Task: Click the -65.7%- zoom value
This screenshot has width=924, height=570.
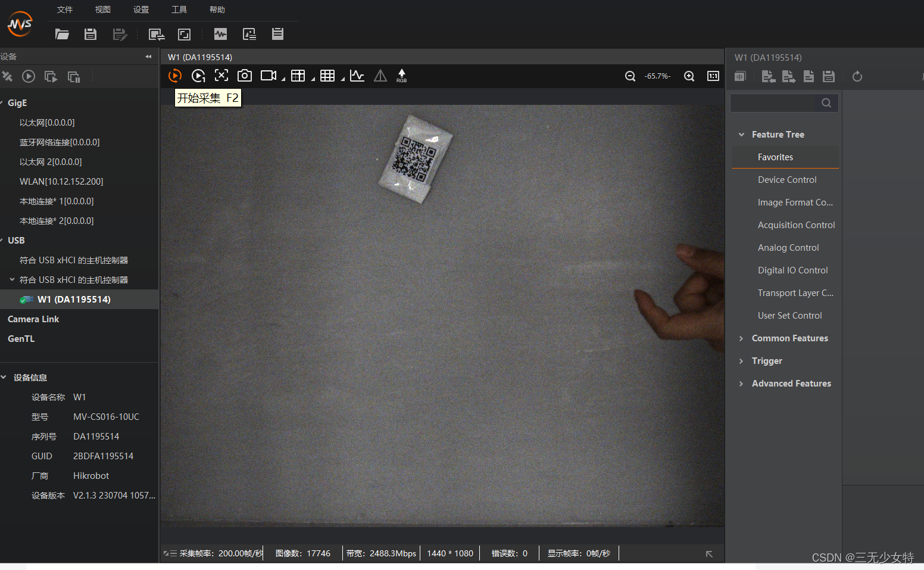Action: (x=657, y=76)
